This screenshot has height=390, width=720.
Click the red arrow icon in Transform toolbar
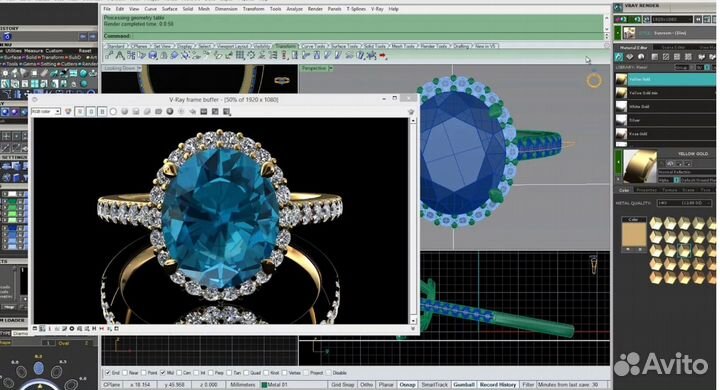(x=382, y=56)
